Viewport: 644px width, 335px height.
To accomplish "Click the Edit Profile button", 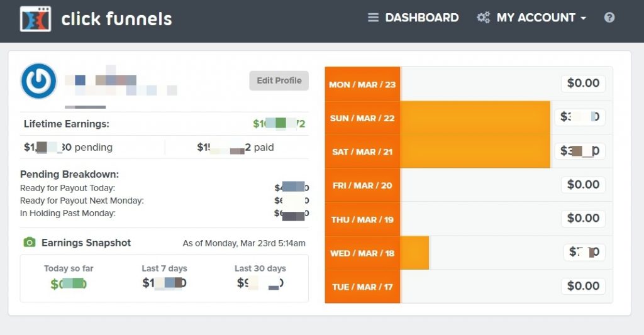I will 279,80.
